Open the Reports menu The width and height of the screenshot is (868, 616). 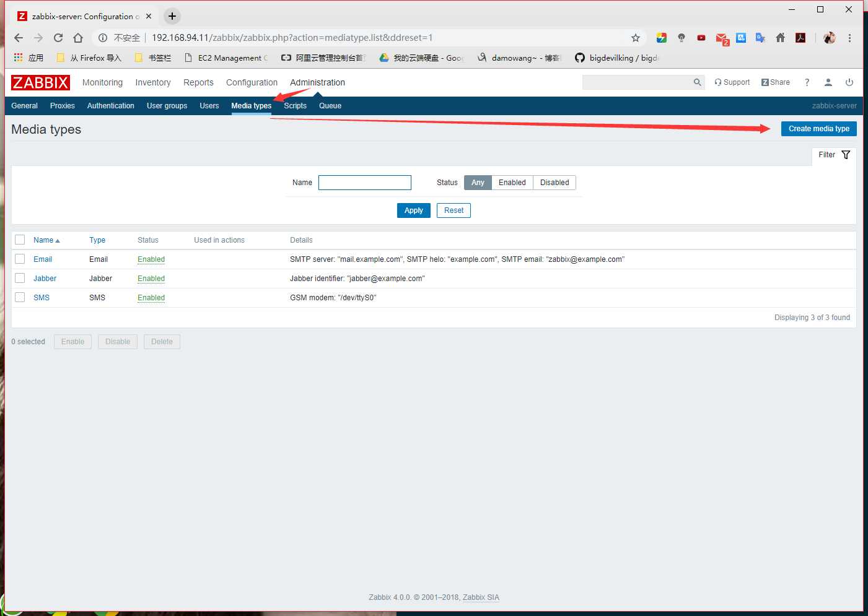(x=198, y=82)
